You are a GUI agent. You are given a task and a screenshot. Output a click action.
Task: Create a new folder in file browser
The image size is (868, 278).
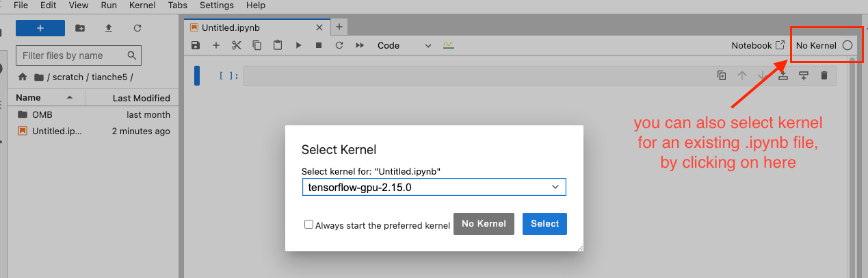click(x=80, y=28)
